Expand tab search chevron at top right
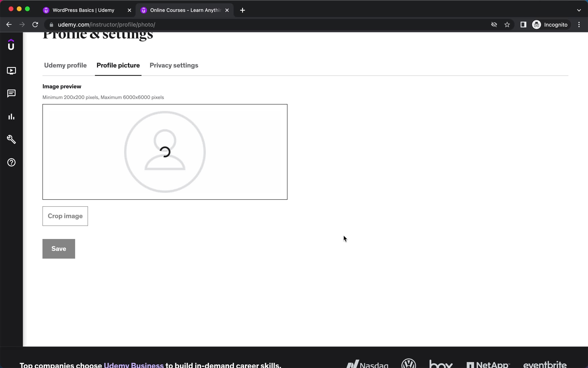The height and width of the screenshot is (368, 588). click(x=579, y=10)
